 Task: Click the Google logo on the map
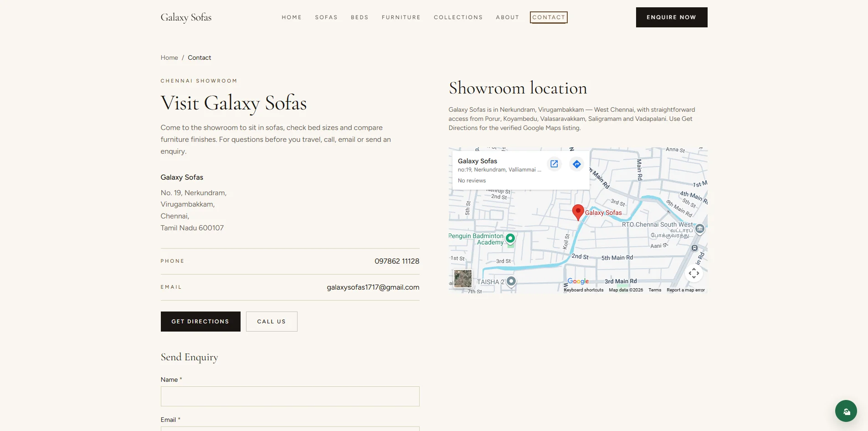pyautogui.click(x=578, y=281)
